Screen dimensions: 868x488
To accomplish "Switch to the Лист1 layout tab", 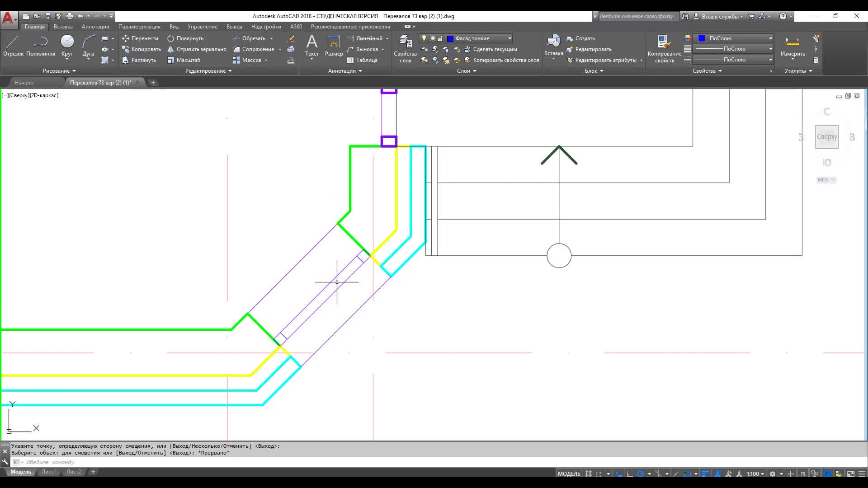I will click(49, 472).
